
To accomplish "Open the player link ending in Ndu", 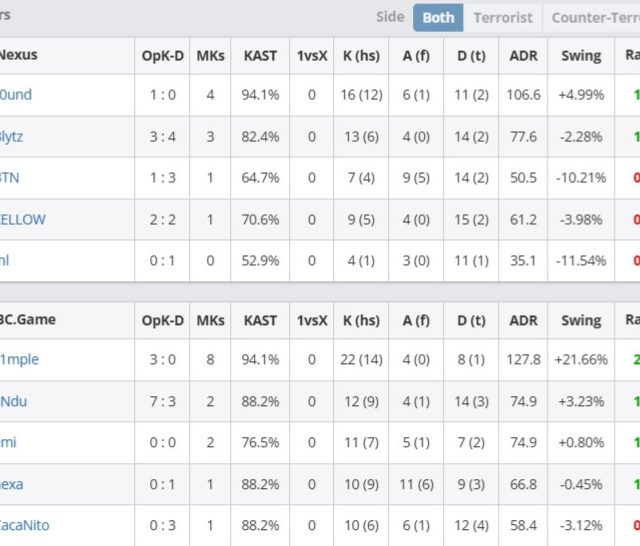I will (14, 401).
